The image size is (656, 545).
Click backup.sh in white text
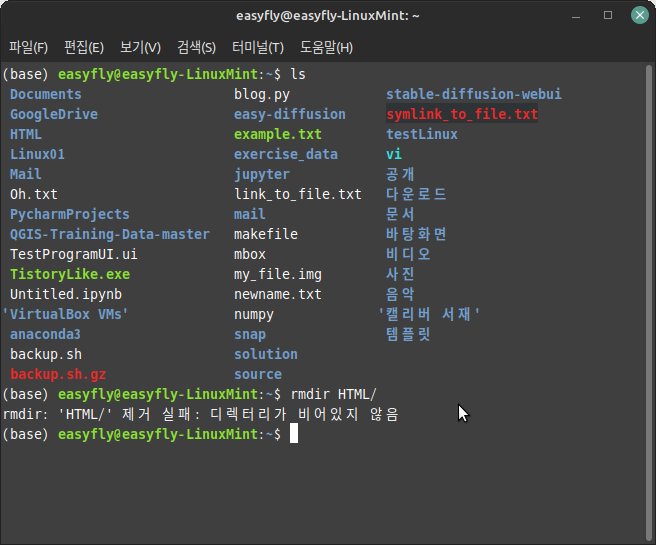[x=46, y=354]
